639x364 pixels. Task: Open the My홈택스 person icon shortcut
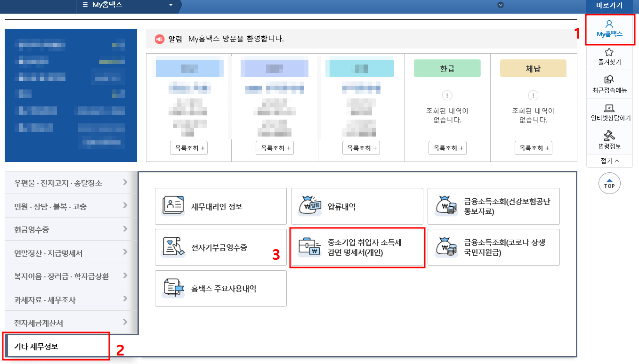pos(609,24)
